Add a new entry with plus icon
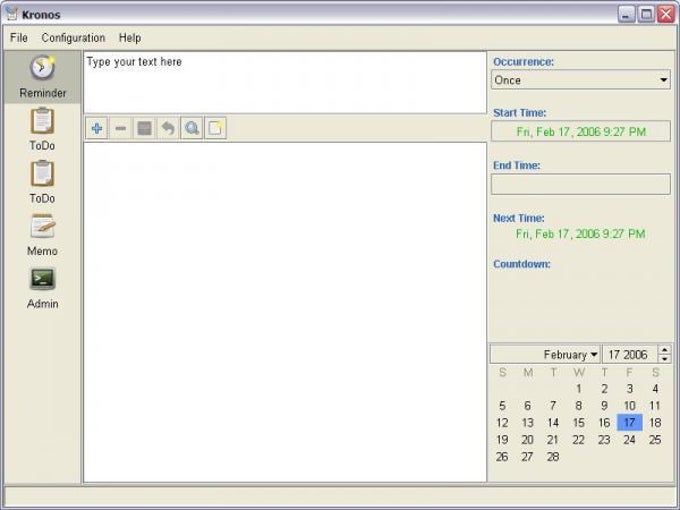680x510 pixels. (97, 128)
